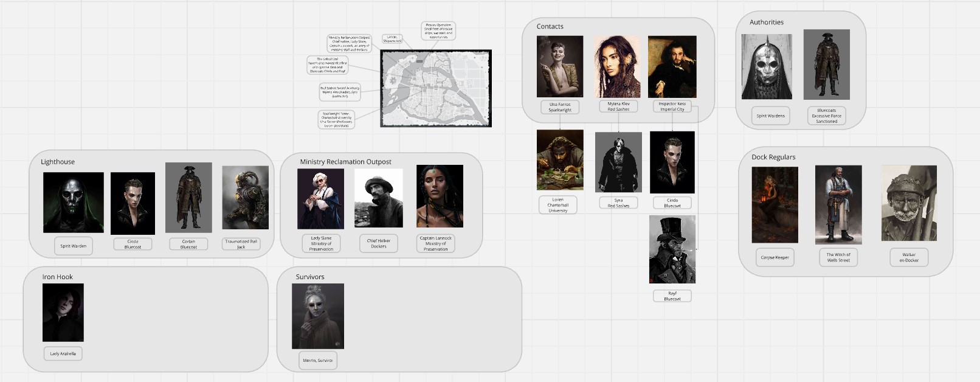Viewport: 980px width, 382px height.
Task: Click the top-hatted Rayf Bluecoat portrait
Action: (x=672, y=249)
